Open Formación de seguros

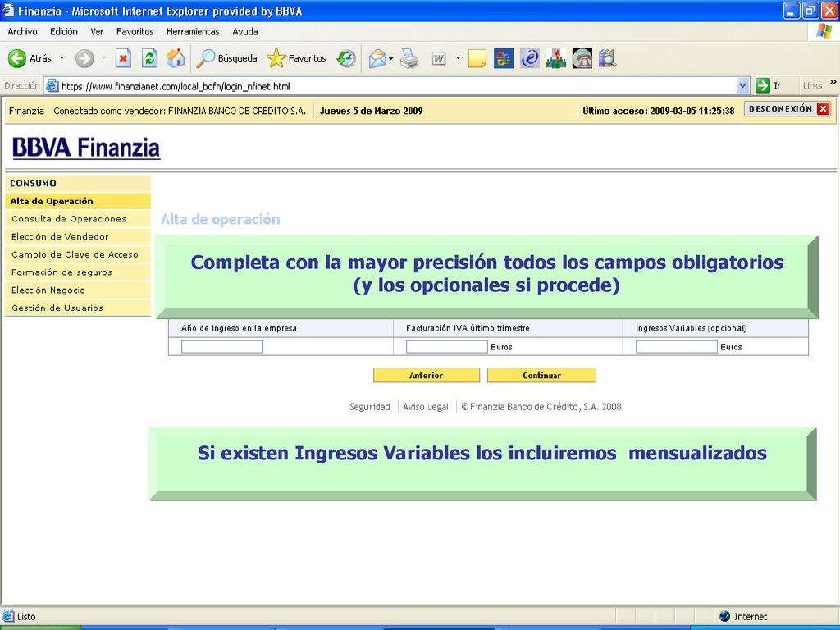pyautogui.click(x=78, y=272)
